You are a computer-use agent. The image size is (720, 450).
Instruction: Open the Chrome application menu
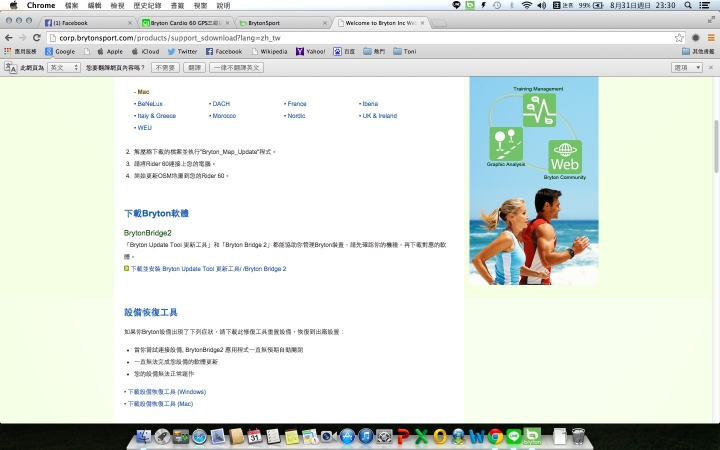pos(41,5)
